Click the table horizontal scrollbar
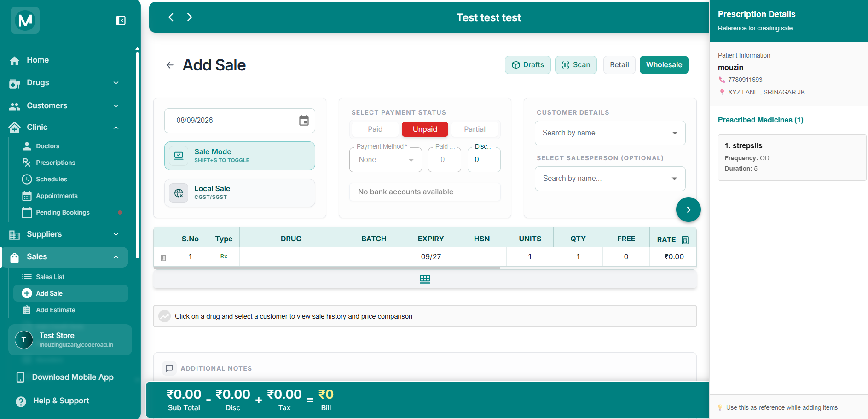This screenshot has width=868, height=419. pos(327,268)
